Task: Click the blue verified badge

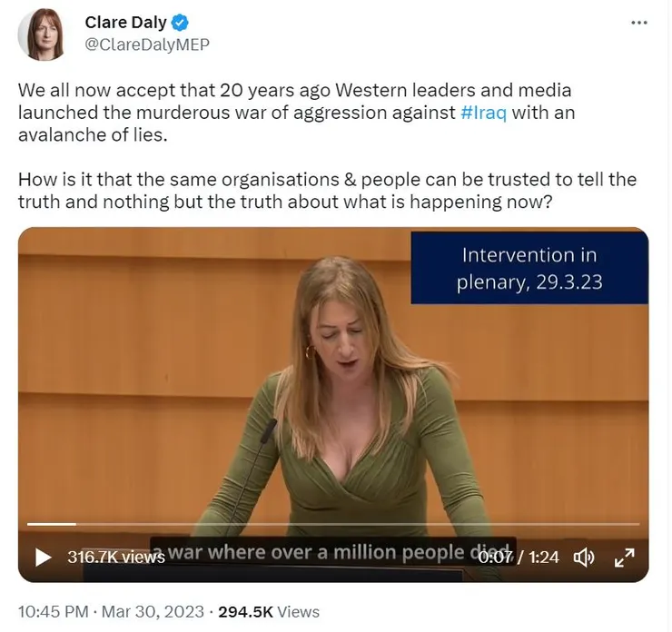Action: click(180, 23)
